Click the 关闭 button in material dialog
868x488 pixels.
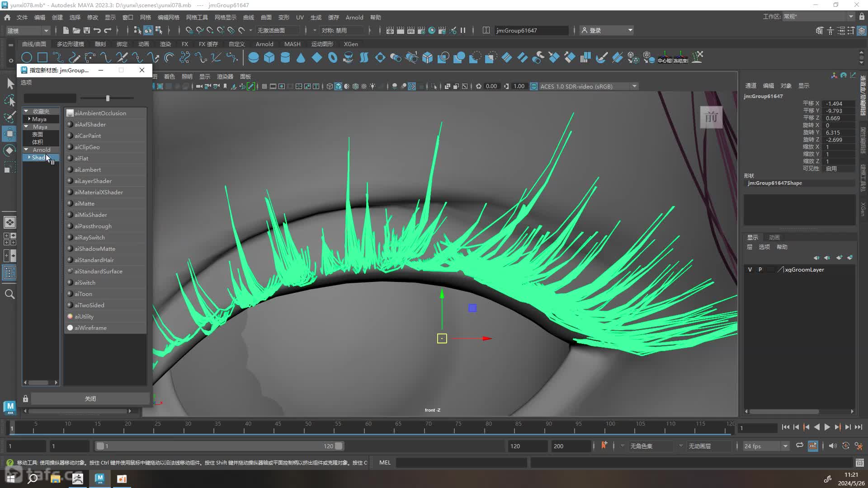coord(90,399)
